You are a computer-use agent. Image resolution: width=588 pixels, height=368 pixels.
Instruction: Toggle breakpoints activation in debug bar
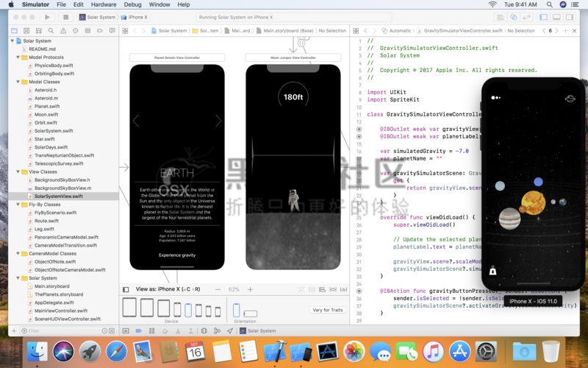pos(138,330)
